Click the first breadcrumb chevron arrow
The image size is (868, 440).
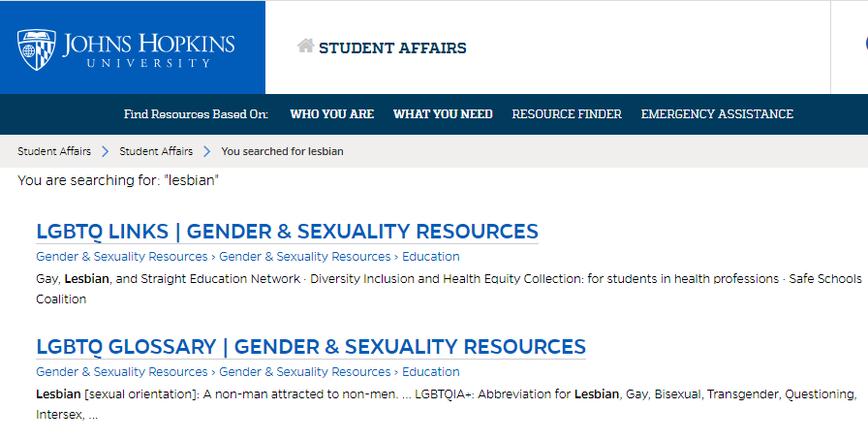(106, 151)
